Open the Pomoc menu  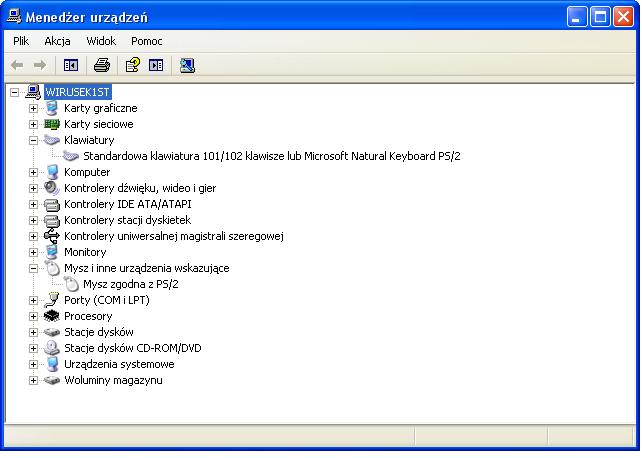point(147,41)
